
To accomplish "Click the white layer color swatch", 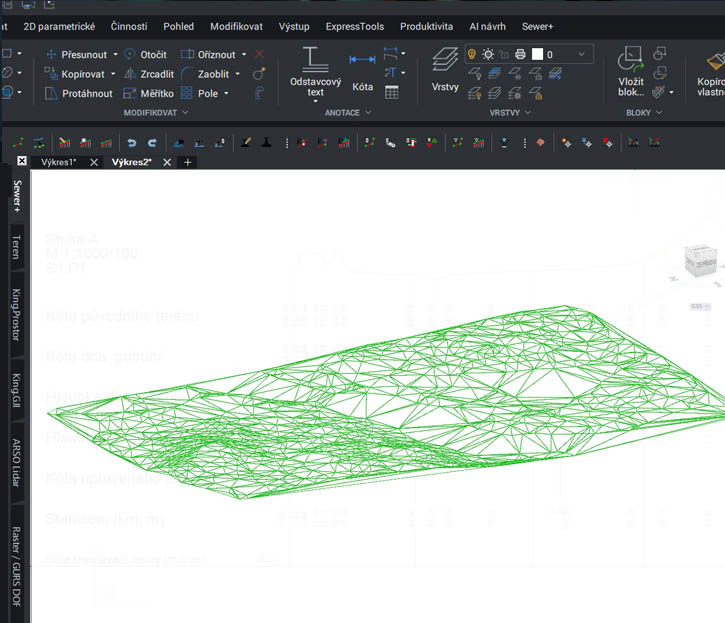I will 537,54.
